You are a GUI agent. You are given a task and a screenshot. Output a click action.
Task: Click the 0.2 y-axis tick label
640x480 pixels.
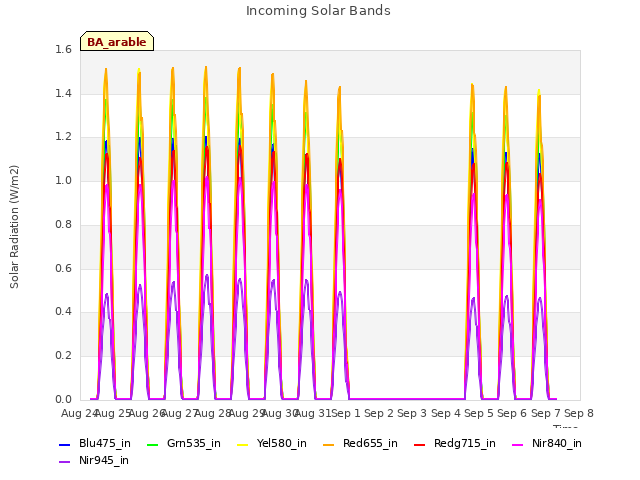click(x=63, y=356)
